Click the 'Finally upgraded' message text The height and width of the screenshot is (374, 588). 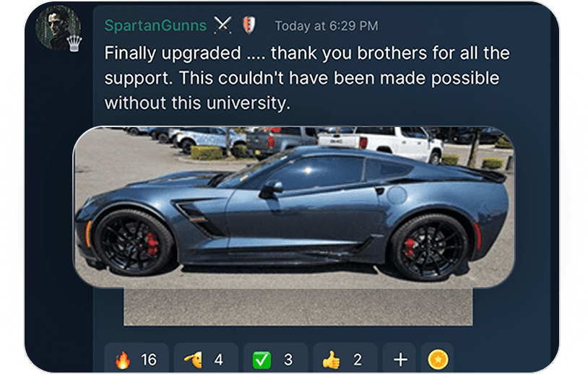(x=307, y=78)
